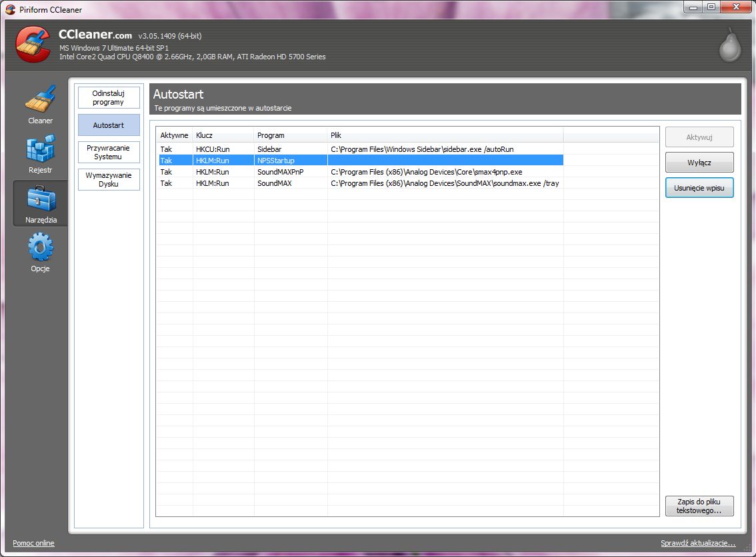Open the Przywracanie Systemu tab
The image size is (756, 557).
[109, 153]
